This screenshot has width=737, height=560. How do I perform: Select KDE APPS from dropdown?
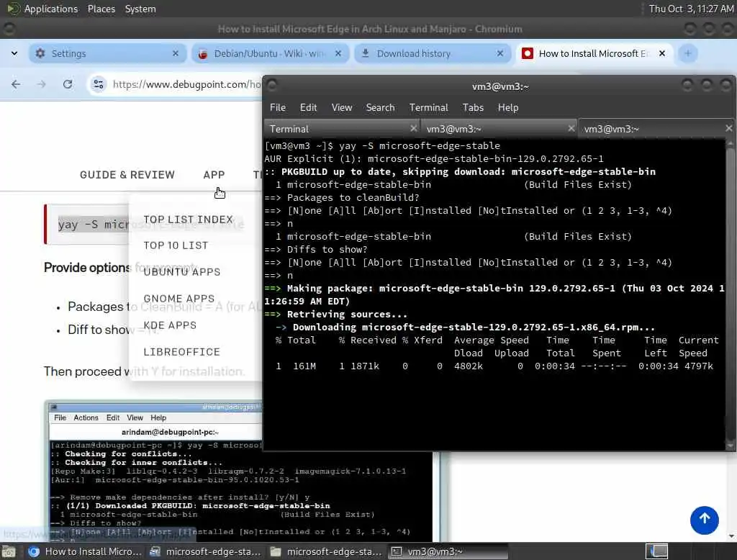tap(170, 325)
